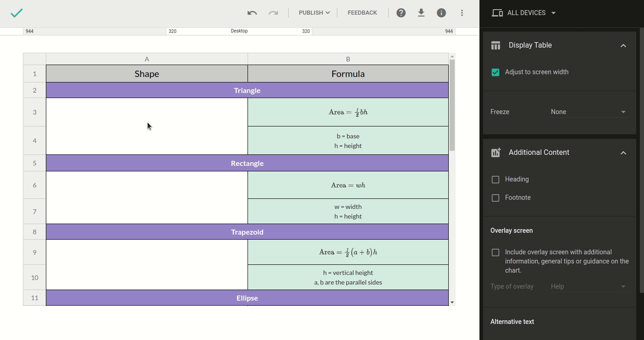Open the Freeze dropdown set to None
644x340 pixels.
[x=589, y=112]
